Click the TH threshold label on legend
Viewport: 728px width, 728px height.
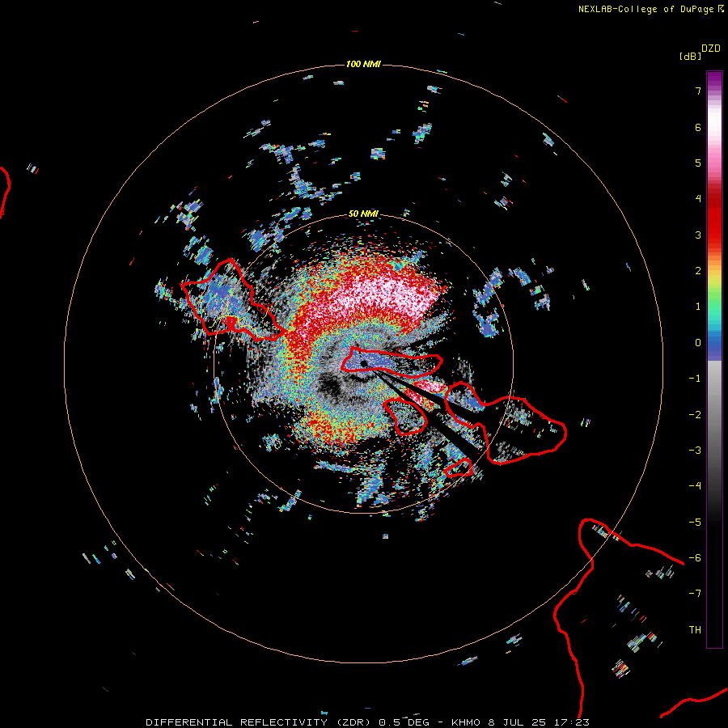695,630
